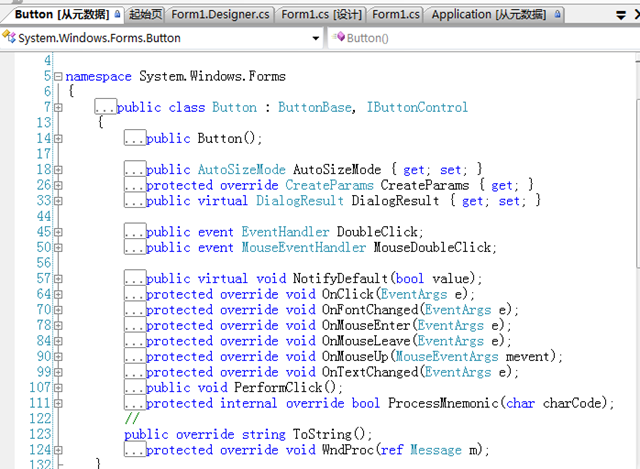
Task: Collapse the namespace System.Windows.Forms outline node
Action: tap(57, 77)
